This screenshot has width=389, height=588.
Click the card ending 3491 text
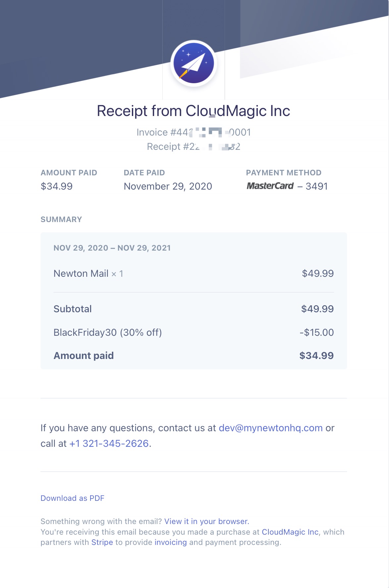[316, 186]
